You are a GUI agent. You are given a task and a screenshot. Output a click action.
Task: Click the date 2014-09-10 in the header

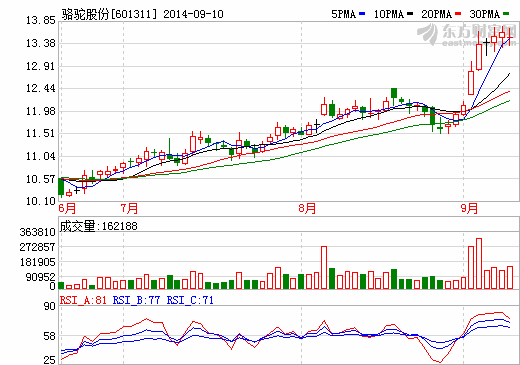pyautogui.click(x=193, y=14)
